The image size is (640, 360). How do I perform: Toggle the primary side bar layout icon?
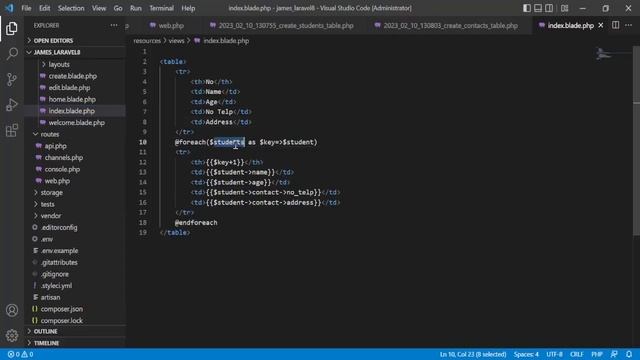pos(527,8)
